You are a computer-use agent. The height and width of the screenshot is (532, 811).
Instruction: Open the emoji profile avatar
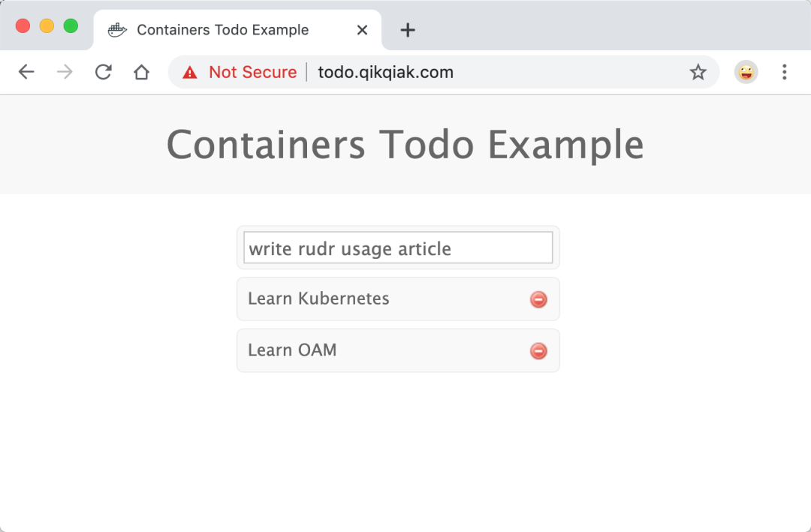pos(746,72)
